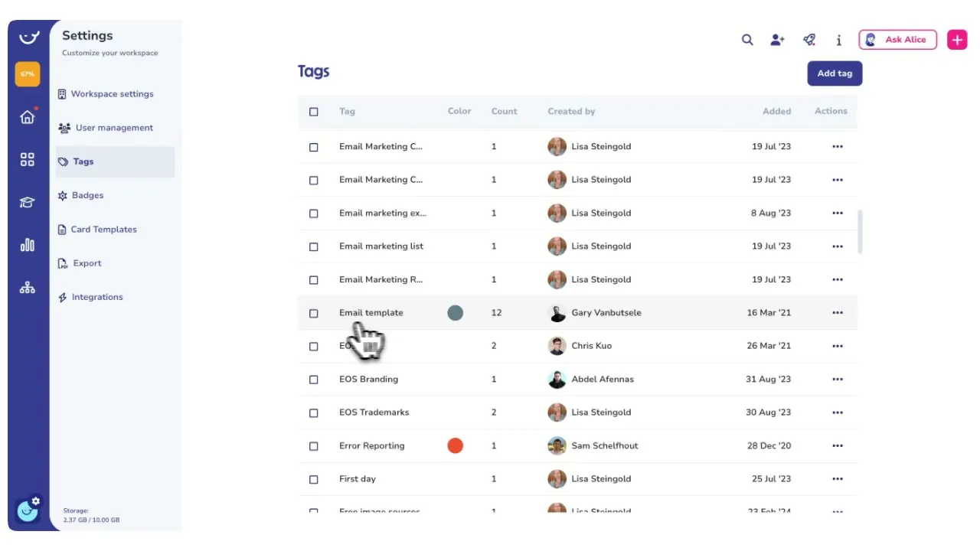The image size is (980, 551).
Task: Click the red color swatch for Error Reporting
Action: click(455, 445)
